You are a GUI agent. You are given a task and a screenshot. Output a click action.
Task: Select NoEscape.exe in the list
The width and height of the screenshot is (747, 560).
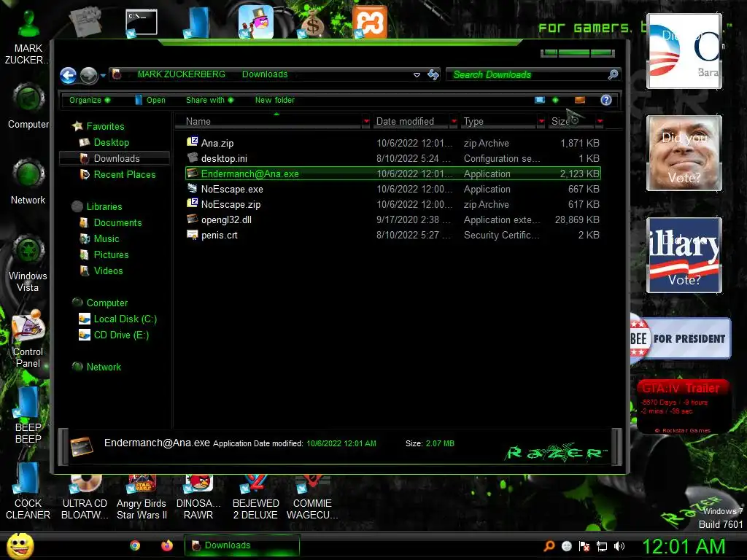point(393,189)
